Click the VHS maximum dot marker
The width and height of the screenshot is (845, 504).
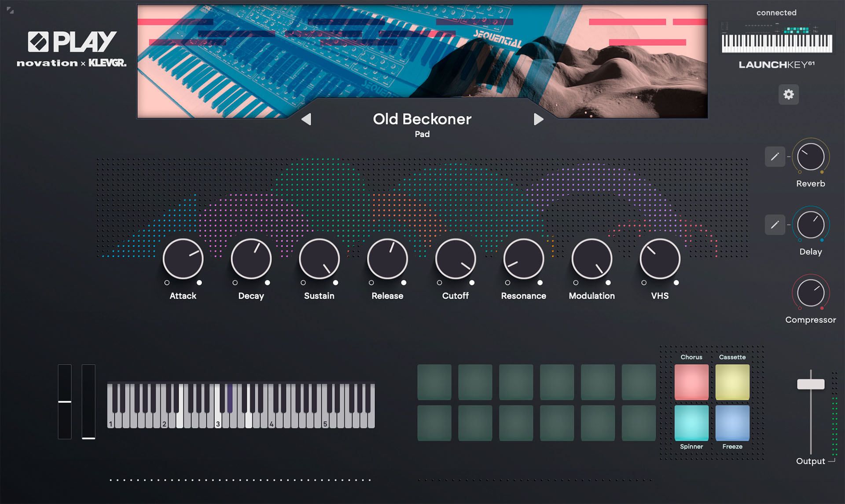(x=676, y=283)
